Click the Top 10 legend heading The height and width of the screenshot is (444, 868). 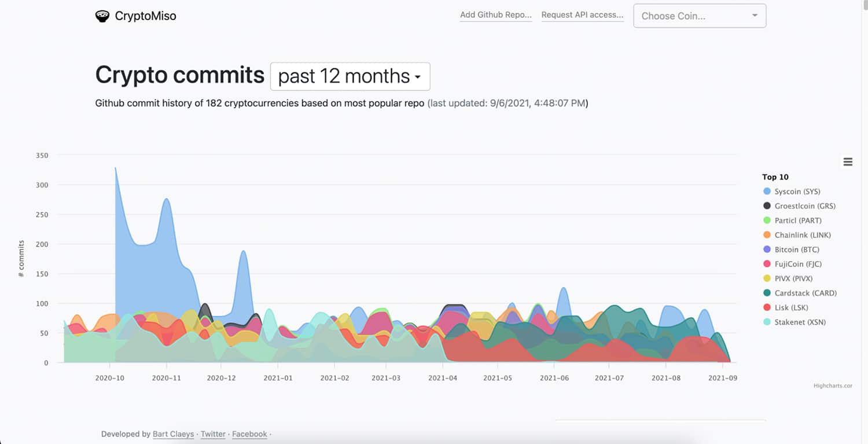775,177
